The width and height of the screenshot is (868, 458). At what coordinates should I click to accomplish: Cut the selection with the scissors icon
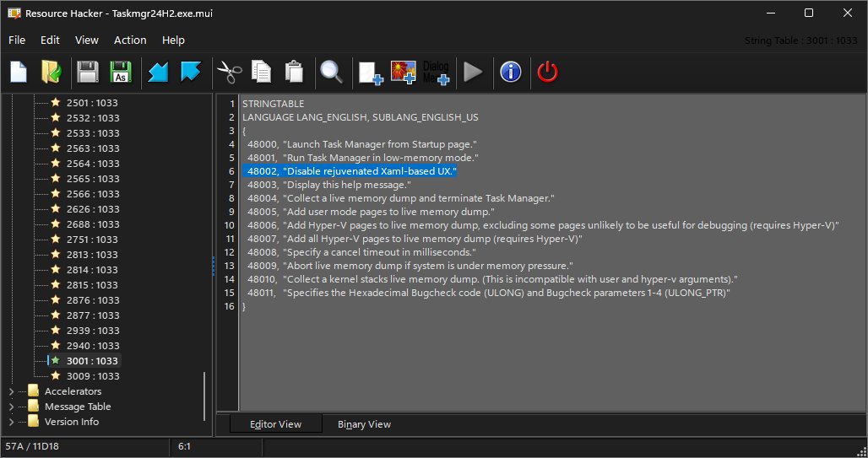click(229, 72)
